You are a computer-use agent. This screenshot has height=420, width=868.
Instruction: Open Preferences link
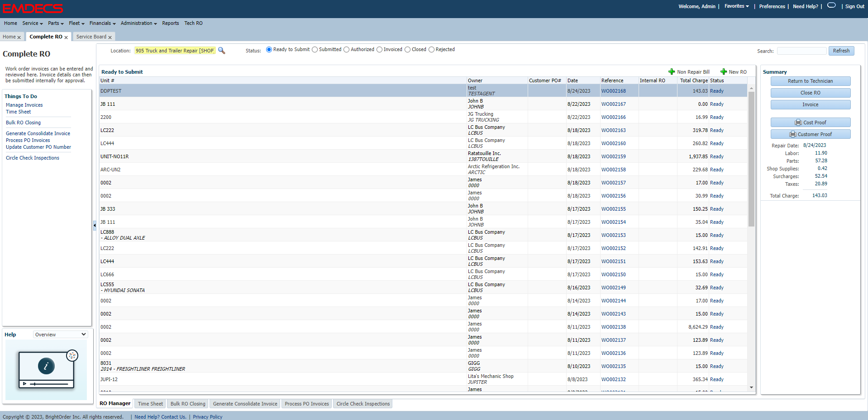[x=772, y=6]
